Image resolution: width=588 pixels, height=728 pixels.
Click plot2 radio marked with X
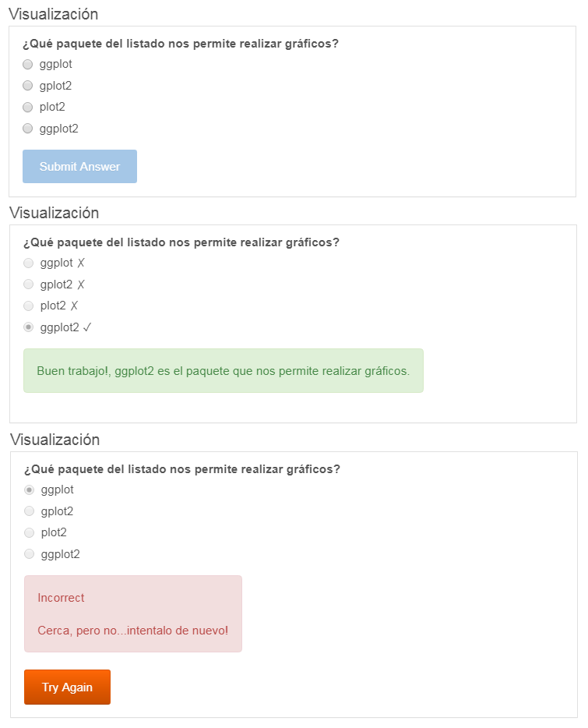click(x=28, y=306)
